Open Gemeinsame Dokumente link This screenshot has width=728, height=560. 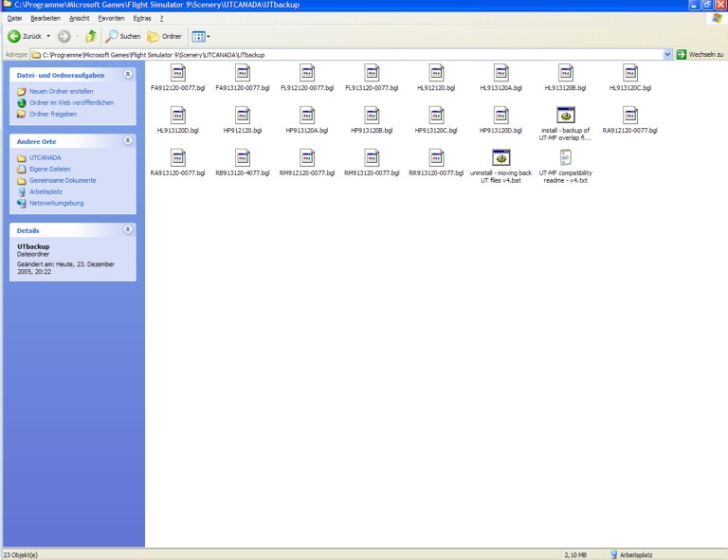(63, 180)
